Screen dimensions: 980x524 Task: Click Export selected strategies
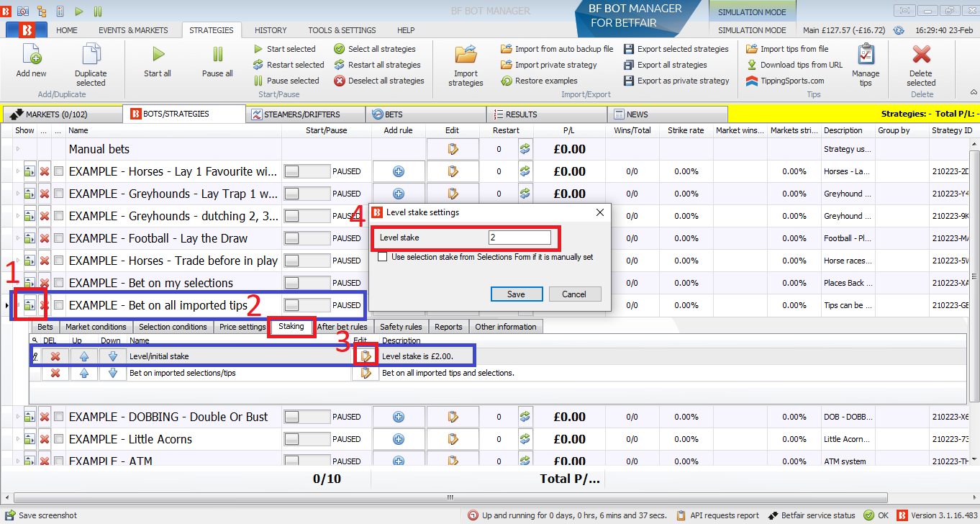(x=676, y=49)
